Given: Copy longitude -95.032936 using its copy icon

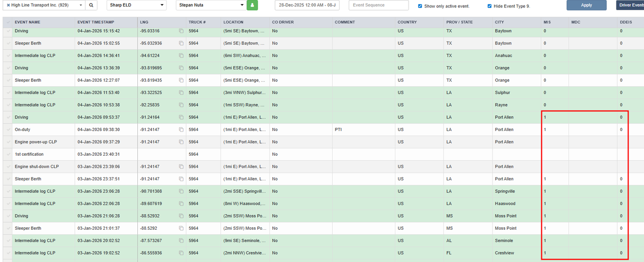Looking at the screenshot, I should (181, 43).
